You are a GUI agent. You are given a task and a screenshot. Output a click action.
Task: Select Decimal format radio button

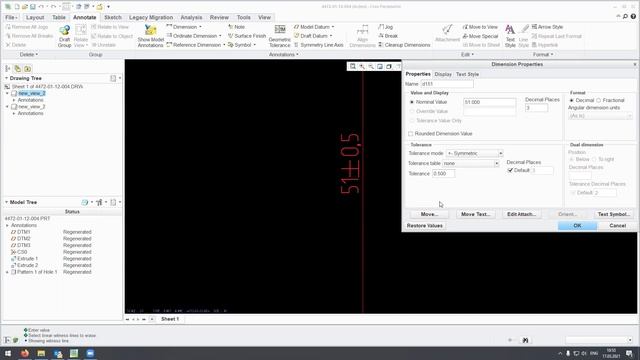[x=572, y=100]
